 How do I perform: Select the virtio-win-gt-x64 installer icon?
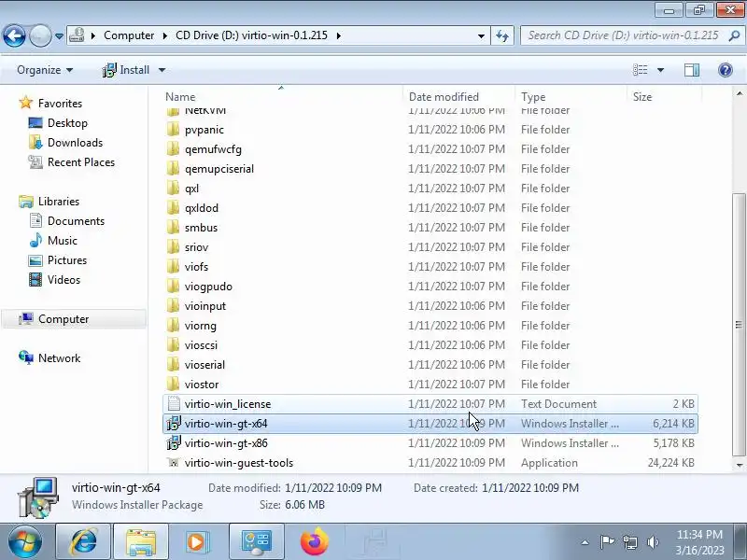point(174,424)
